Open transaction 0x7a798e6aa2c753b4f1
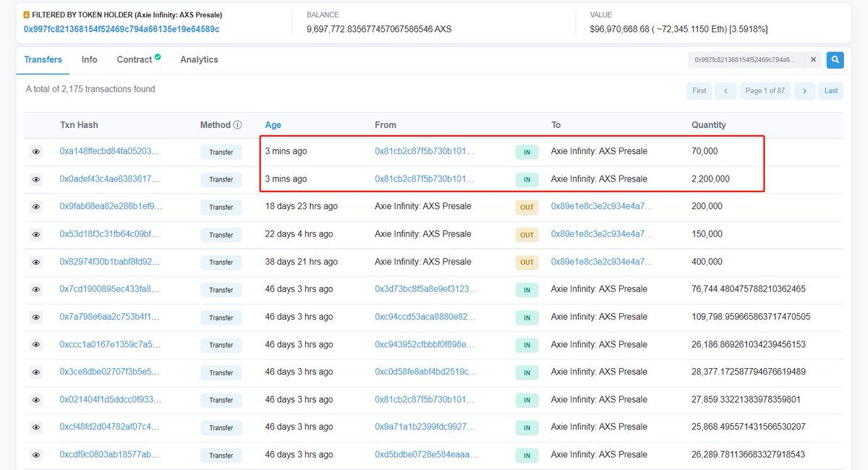This screenshot has height=470, width=868. click(109, 316)
